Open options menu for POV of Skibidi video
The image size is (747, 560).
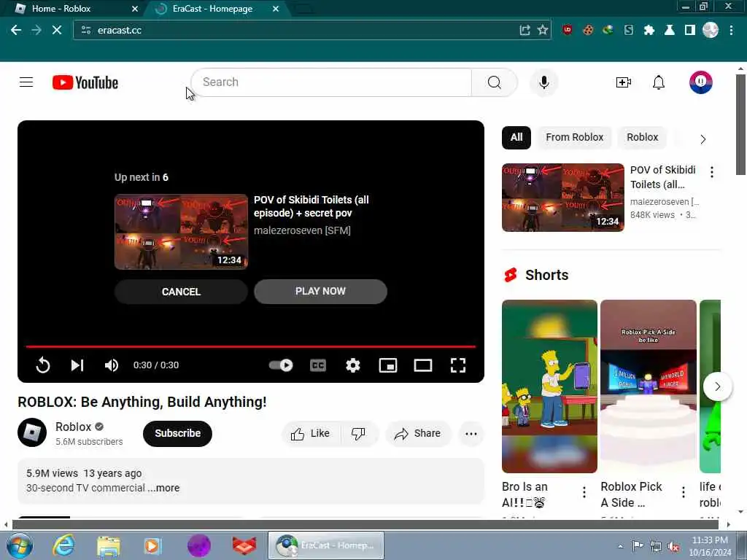click(x=712, y=172)
